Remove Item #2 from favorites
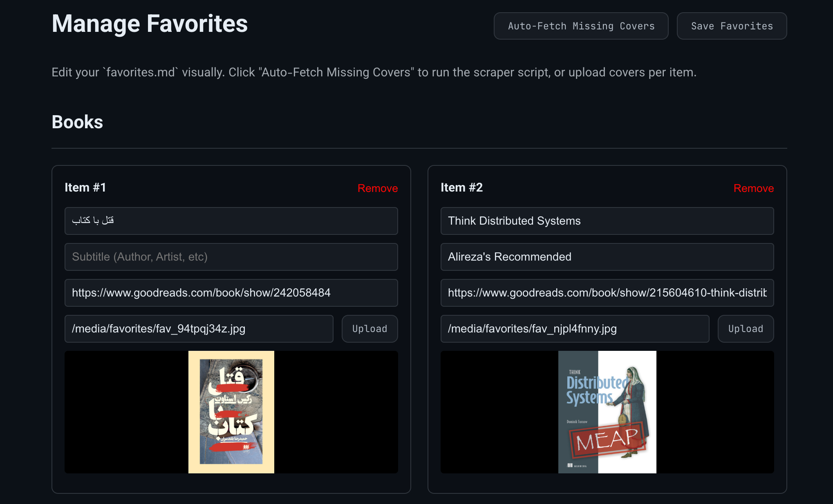 click(753, 188)
